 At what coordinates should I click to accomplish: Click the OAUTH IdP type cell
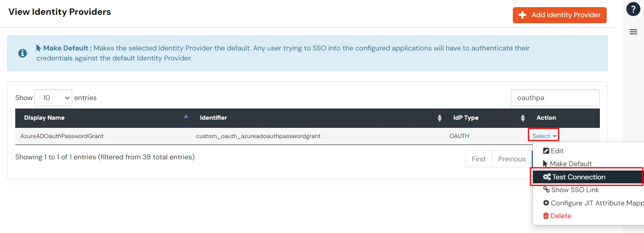point(459,136)
